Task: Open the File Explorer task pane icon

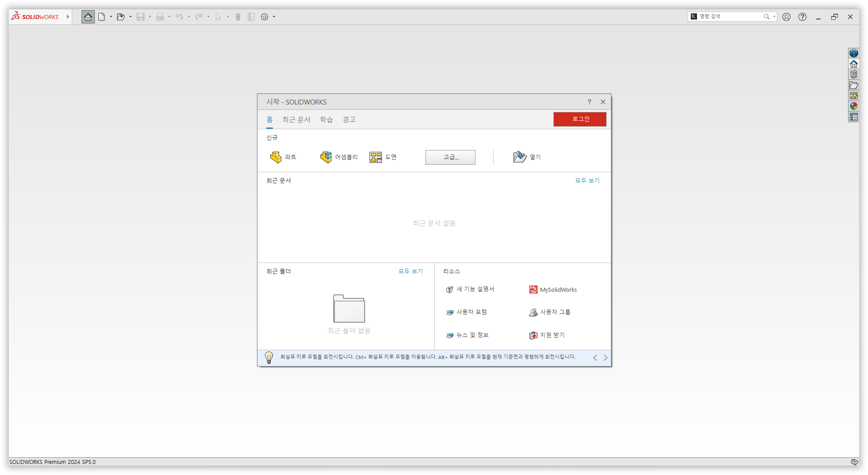Action: pos(854,85)
